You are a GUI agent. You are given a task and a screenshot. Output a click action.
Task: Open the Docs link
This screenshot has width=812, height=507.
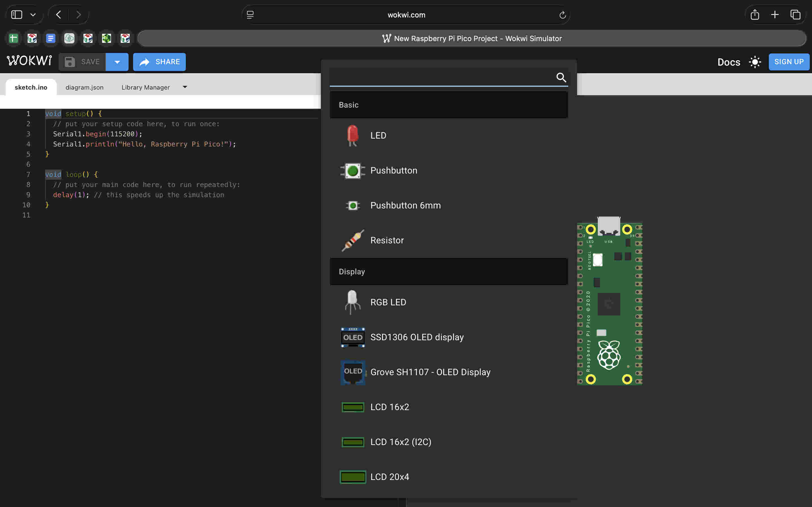(x=729, y=62)
